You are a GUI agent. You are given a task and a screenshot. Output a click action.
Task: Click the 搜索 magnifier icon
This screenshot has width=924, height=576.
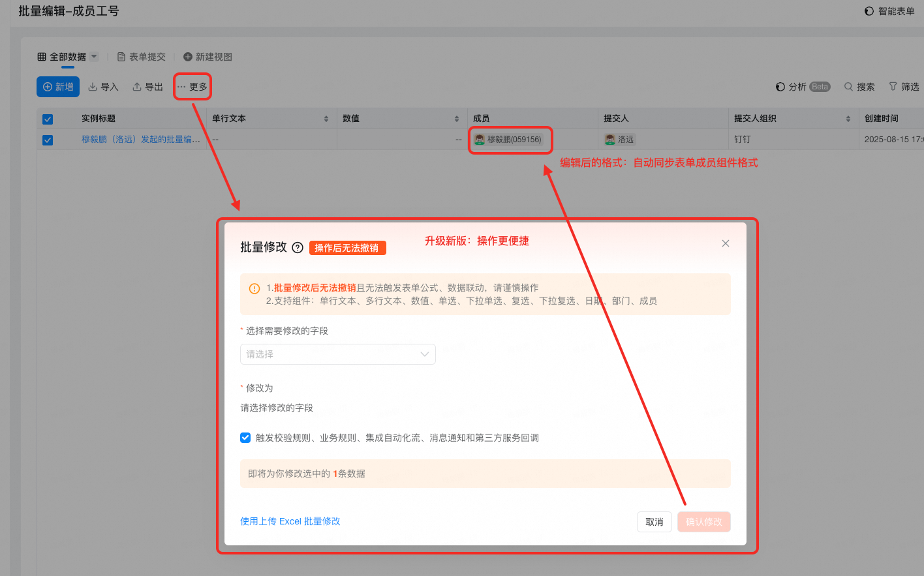(x=848, y=87)
